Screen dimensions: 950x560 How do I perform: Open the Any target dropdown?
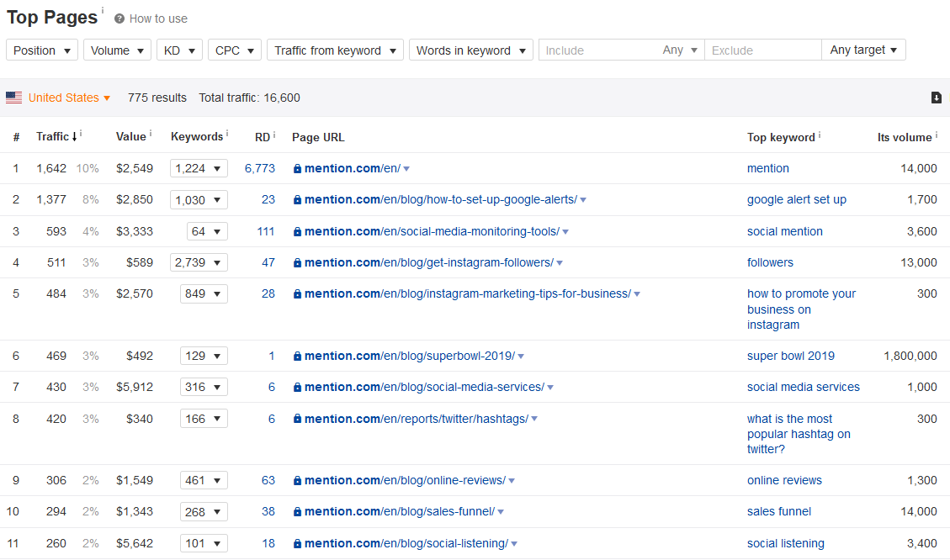coord(863,50)
